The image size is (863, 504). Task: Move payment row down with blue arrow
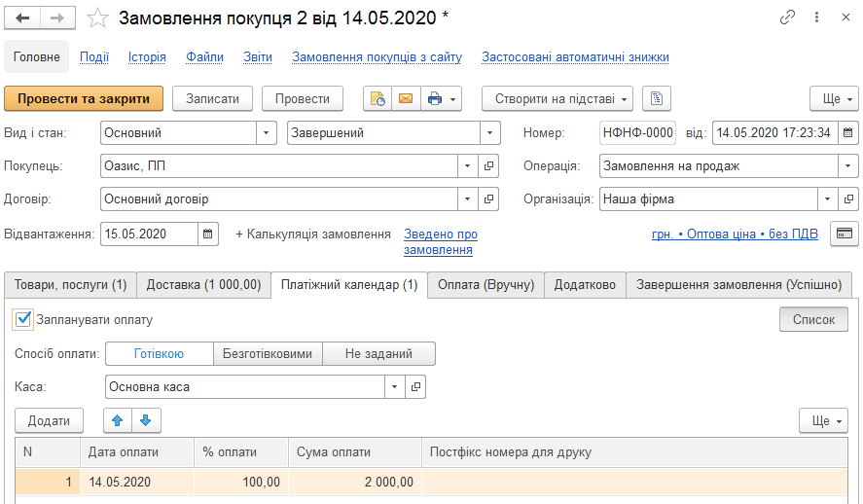click(146, 420)
